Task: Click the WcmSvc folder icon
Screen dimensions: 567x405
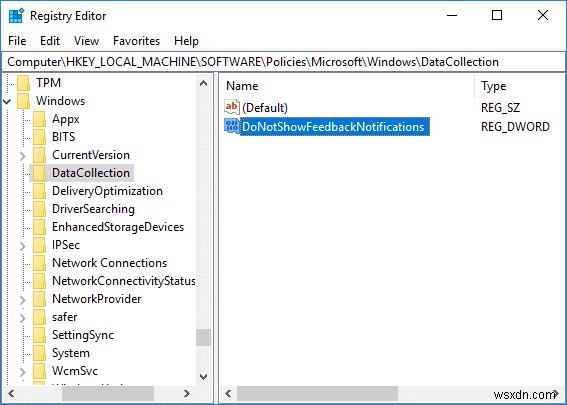Action: [39, 371]
